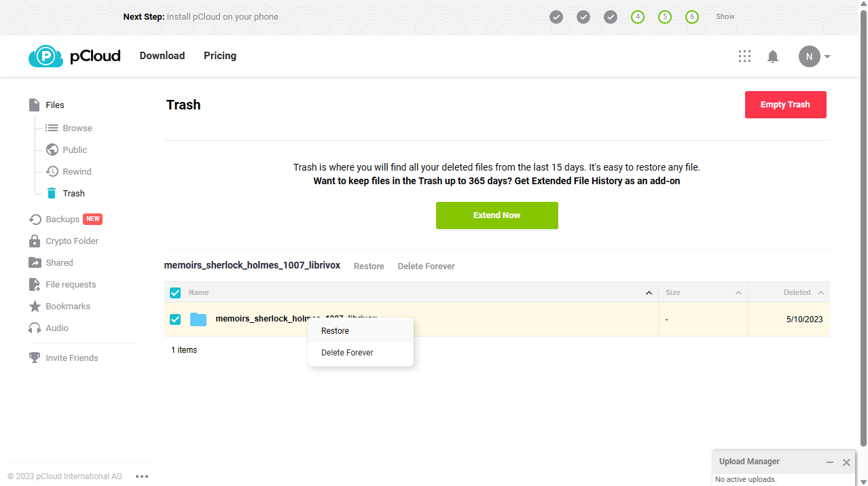Screen dimensions: 868x486
Task: Click the Files icon in sidebar
Action: coord(34,105)
